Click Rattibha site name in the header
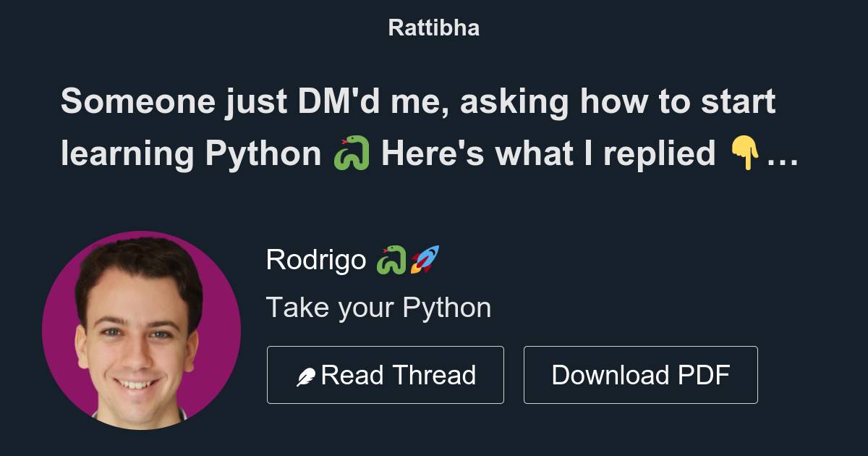Viewport: 868px width, 456px height. 433,28
